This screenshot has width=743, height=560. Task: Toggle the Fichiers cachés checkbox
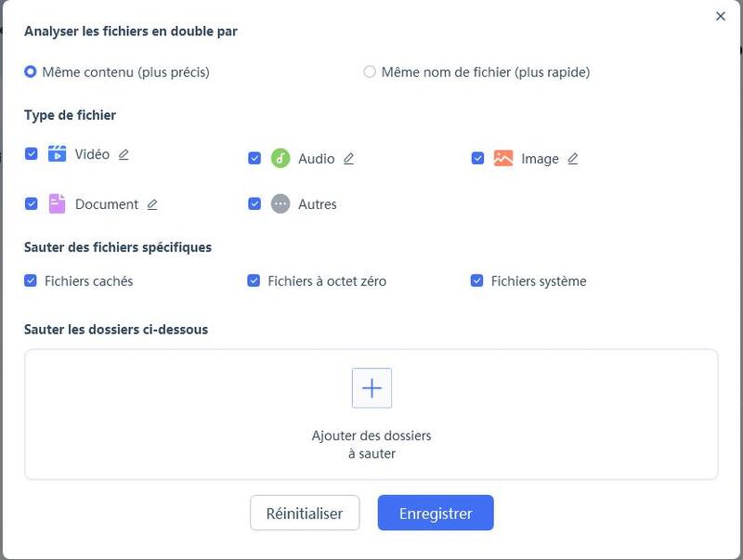pos(31,280)
